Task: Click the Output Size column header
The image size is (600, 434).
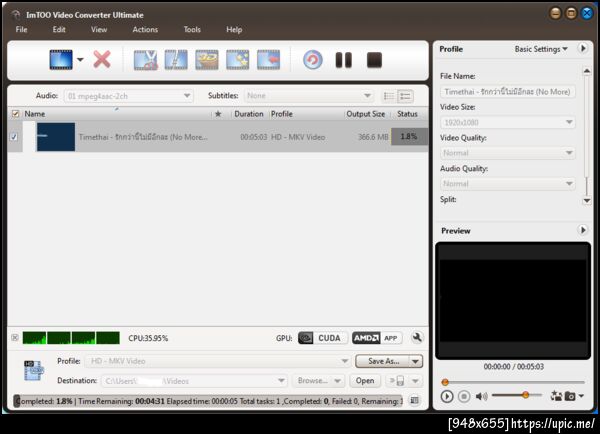Action: (x=366, y=114)
